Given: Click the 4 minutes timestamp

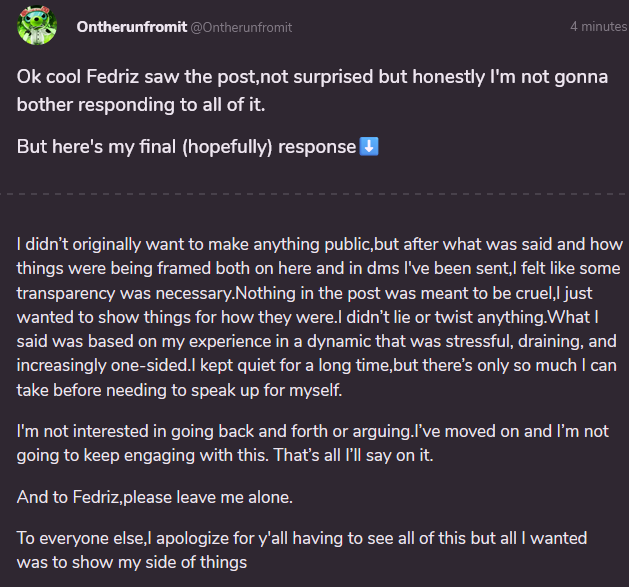Looking at the screenshot, I should click(x=599, y=26).
